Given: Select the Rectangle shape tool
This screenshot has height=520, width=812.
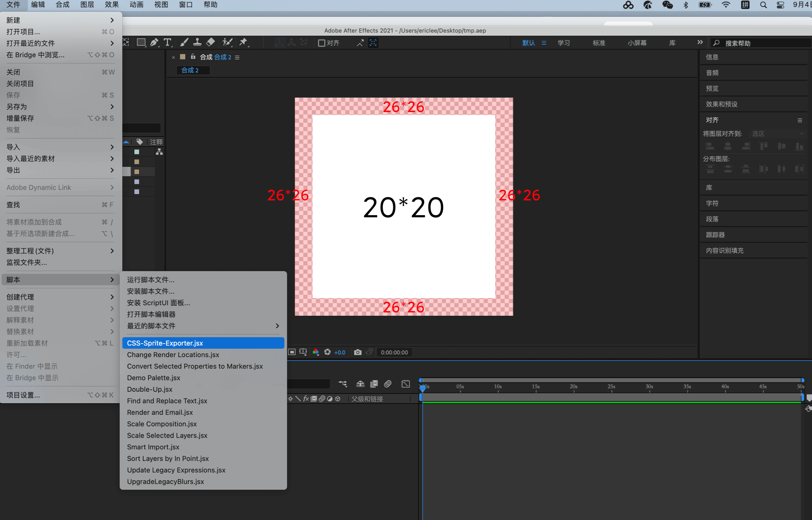Looking at the screenshot, I should pyautogui.click(x=141, y=43).
